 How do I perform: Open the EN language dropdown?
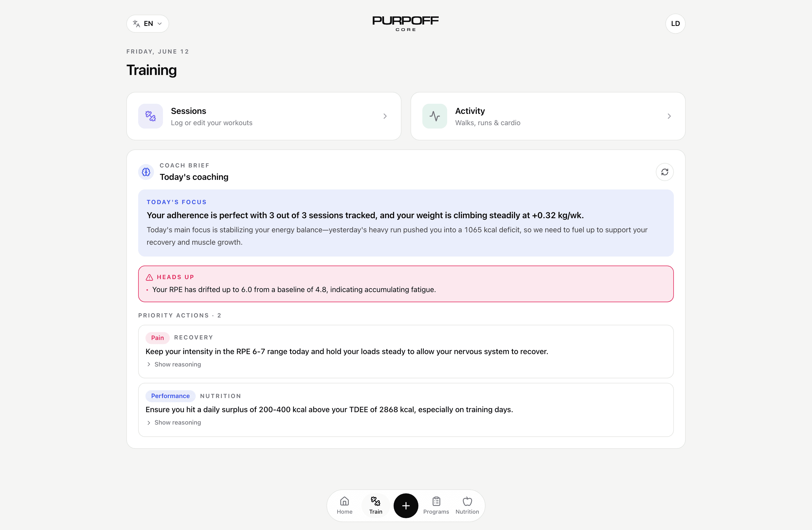(x=147, y=23)
